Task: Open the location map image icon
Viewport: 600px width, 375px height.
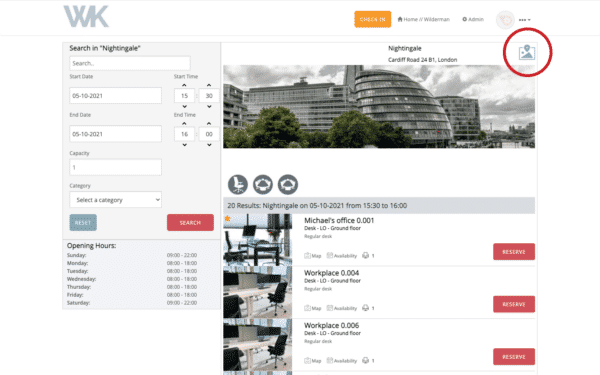Action: [x=527, y=52]
